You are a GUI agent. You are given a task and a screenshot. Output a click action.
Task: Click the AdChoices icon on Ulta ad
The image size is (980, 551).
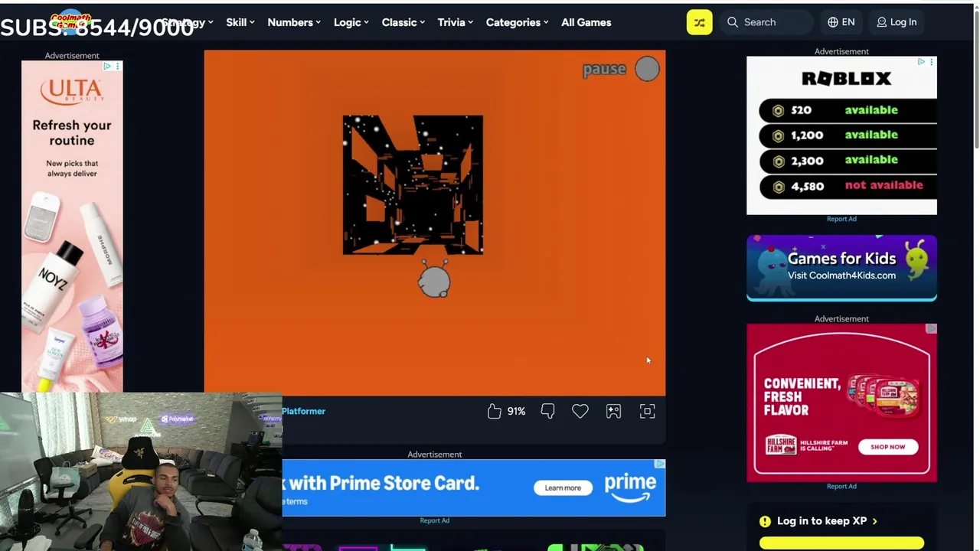(x=108, y=66)
